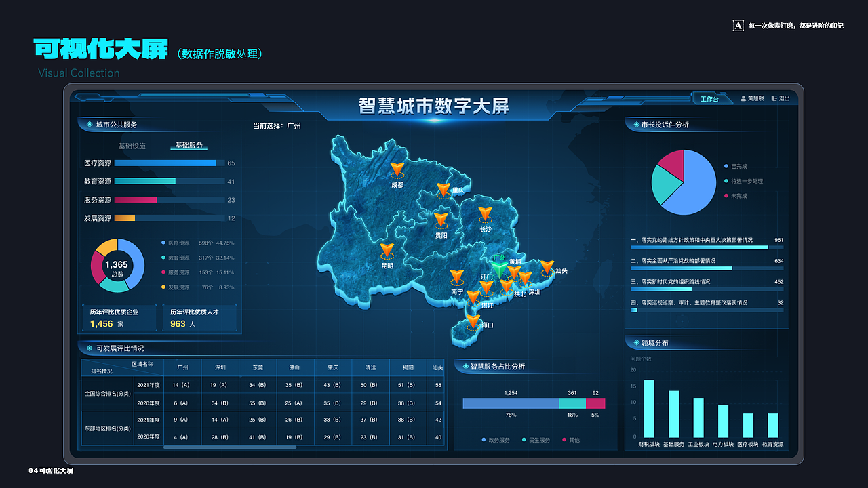
Task: Click the 贵阳 orange map marker
Action: 441,220
